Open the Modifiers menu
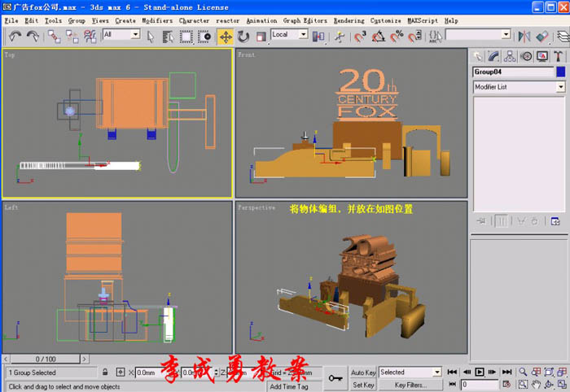570x392 pixels. tap(157, 20)
